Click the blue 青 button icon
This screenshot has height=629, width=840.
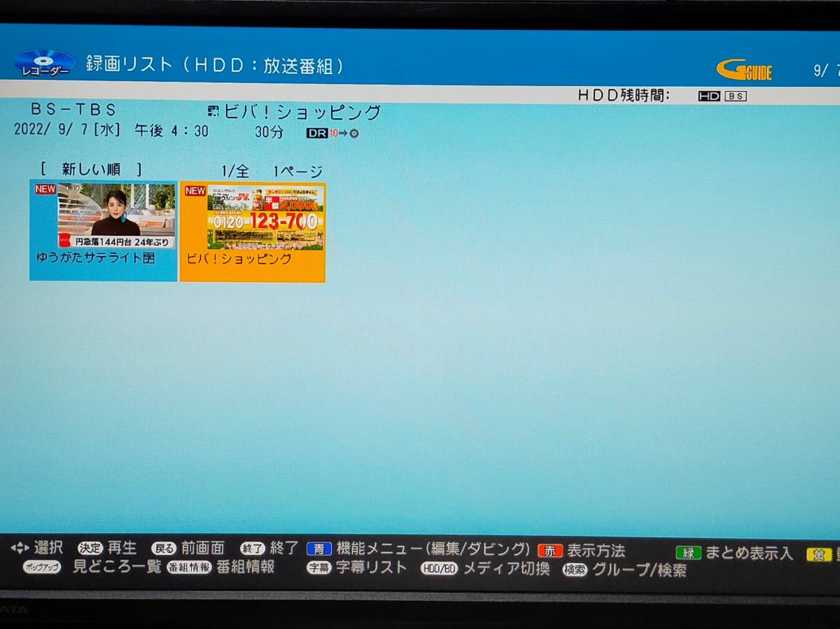(319, 550)
